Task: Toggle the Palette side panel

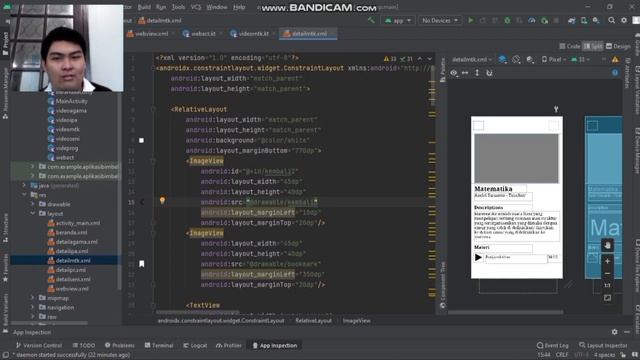Action: 443,70
